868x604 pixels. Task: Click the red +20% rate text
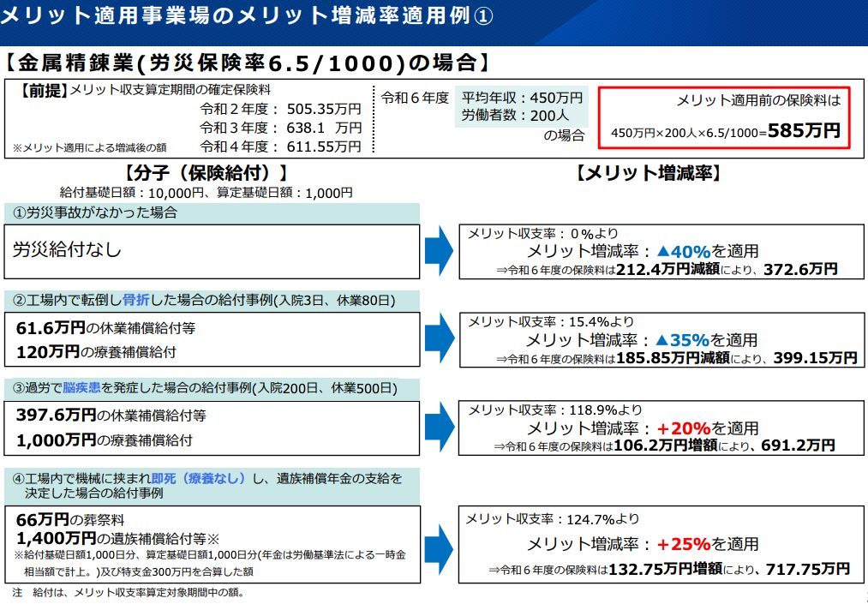coord(683,428)
